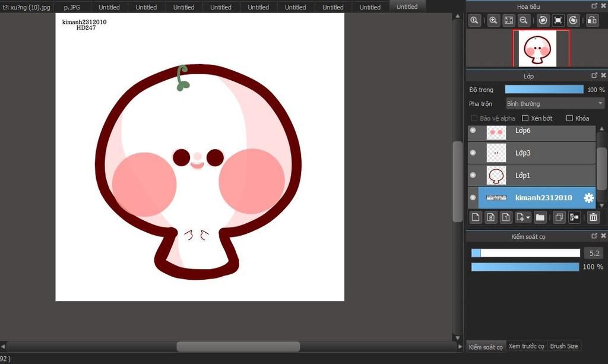
Task: Adjust the brush opacity slider below size
Action: [x=525, y=267]
